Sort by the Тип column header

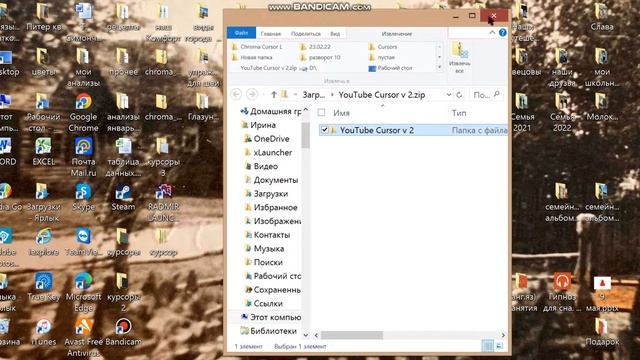(459, 113)
